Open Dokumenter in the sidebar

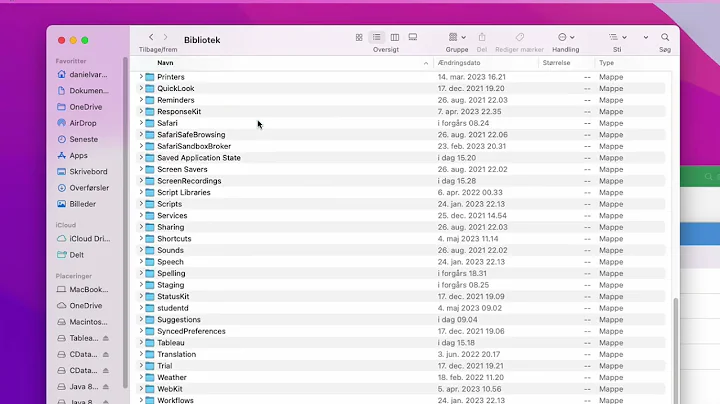coord(83,90)
